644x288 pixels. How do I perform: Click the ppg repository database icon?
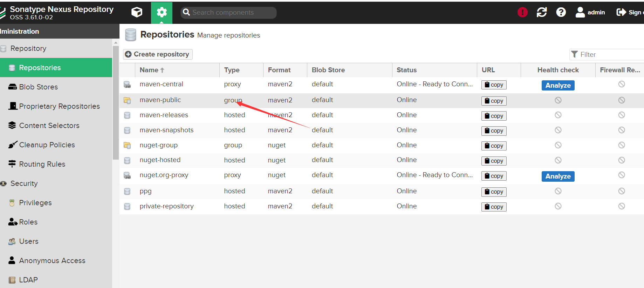(127, 192)
